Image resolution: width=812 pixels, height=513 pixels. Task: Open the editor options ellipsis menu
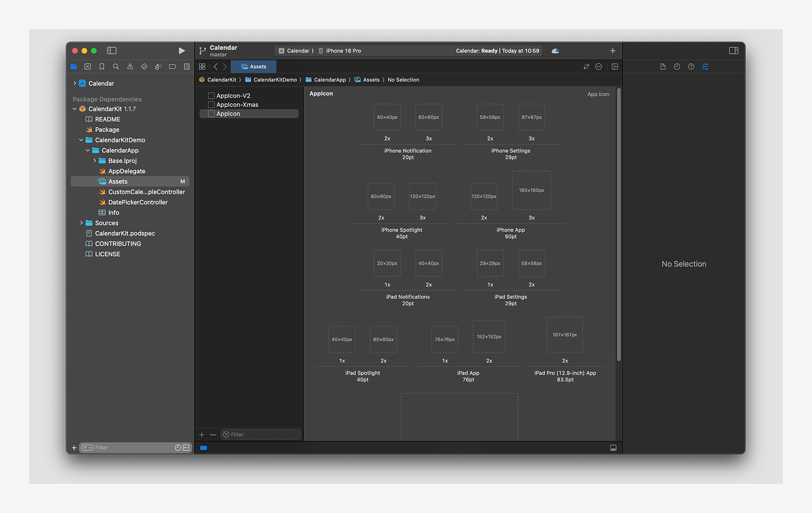coord(599,67)
